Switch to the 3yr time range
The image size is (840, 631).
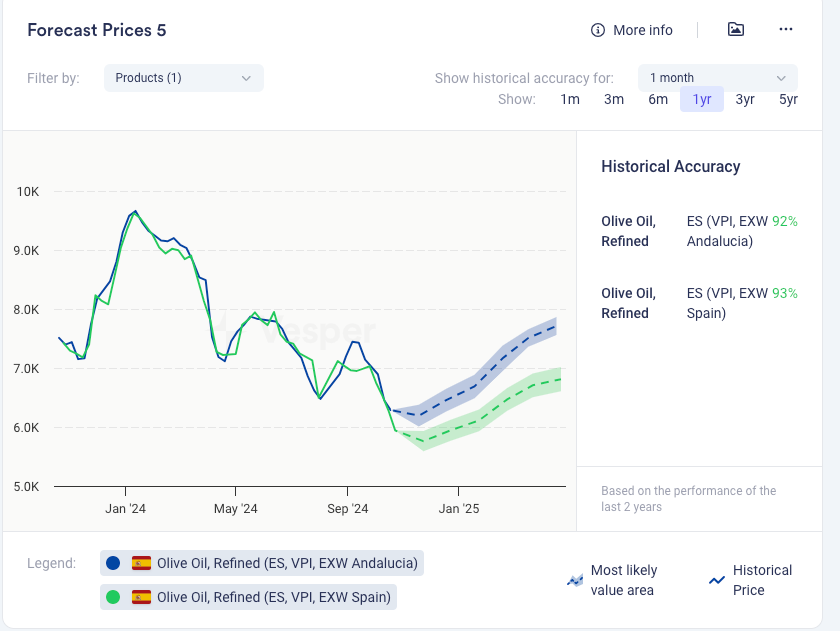(745, 99)
